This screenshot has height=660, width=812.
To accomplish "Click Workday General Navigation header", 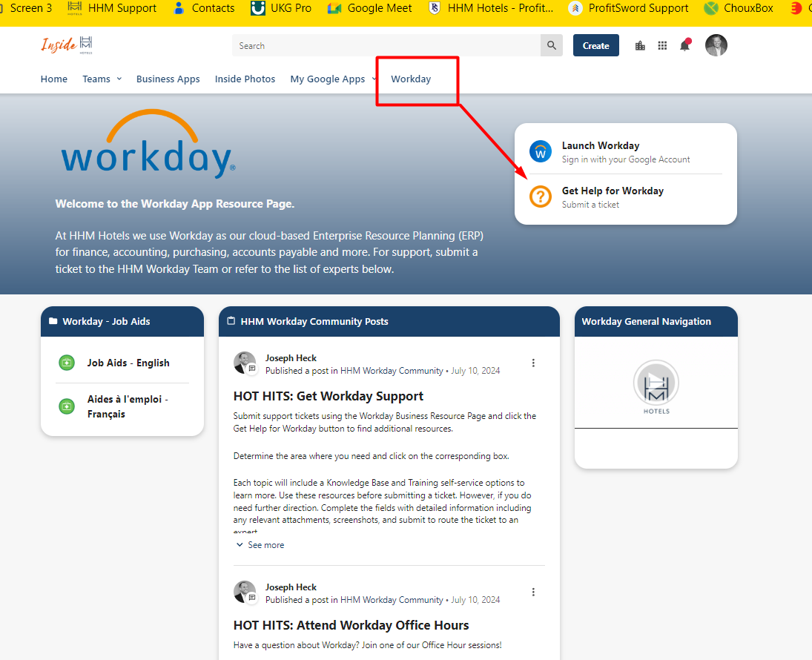I will [x=647, y=321].
